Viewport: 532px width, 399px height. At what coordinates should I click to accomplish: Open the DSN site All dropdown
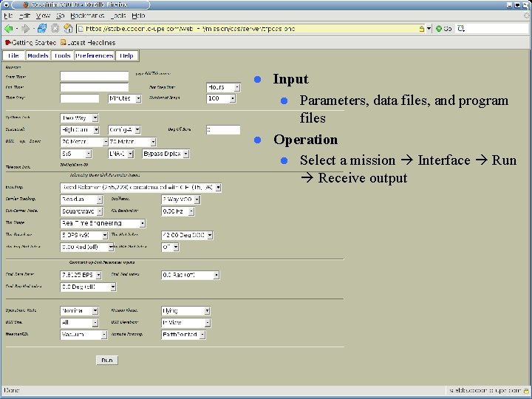click(79, 322)
